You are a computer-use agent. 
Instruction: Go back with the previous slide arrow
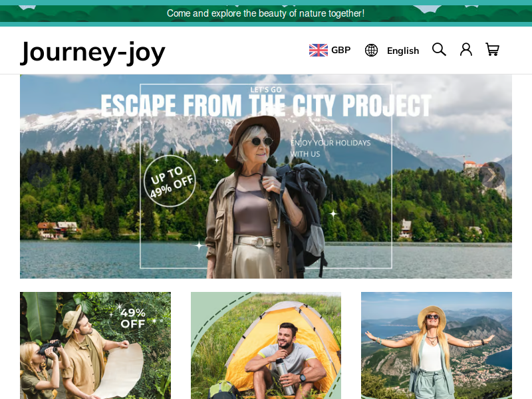[40, 175]
